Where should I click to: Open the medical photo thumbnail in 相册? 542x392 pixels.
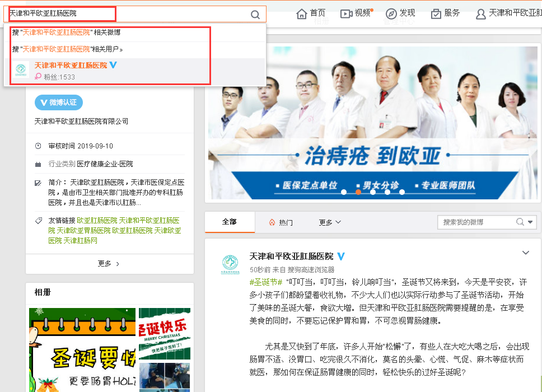(165, 377)
